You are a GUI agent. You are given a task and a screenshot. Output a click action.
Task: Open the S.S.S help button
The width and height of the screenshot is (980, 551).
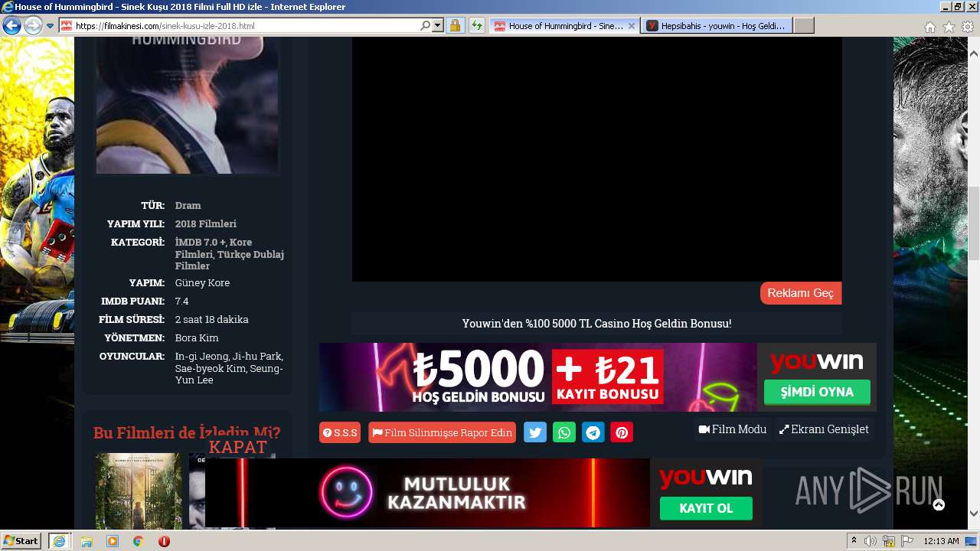pyautogui.click(x=340, y=432)
